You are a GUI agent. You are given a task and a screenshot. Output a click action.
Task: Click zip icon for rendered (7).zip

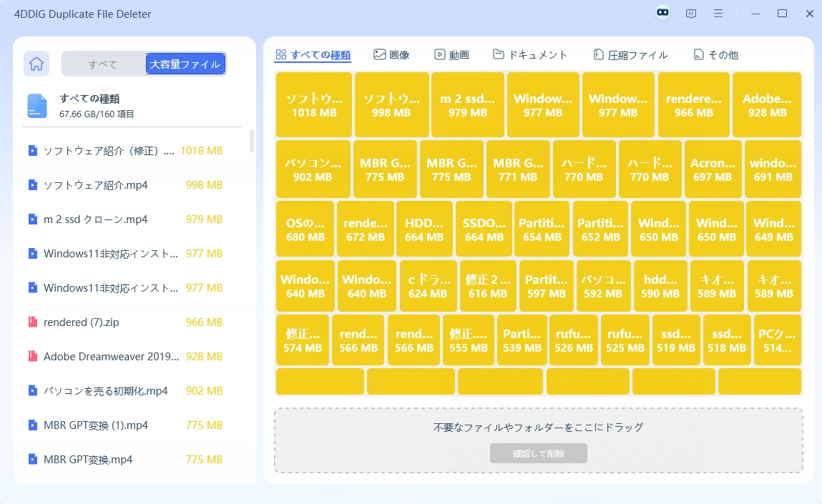[x=32, y=322]
